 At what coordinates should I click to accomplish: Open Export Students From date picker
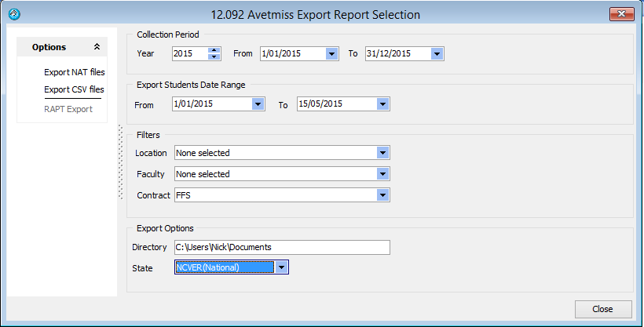pyautogui.click(x=258, y=104)
